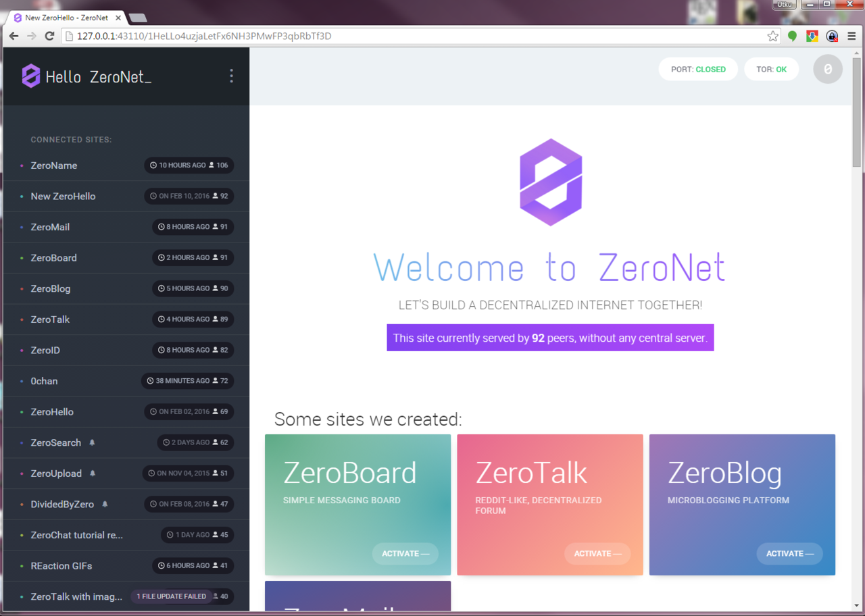Image resolution: width=865 pixels, height=616 pixels.
Task: Click the bell icon next to DividedByZero
Action: coord(105,505)
